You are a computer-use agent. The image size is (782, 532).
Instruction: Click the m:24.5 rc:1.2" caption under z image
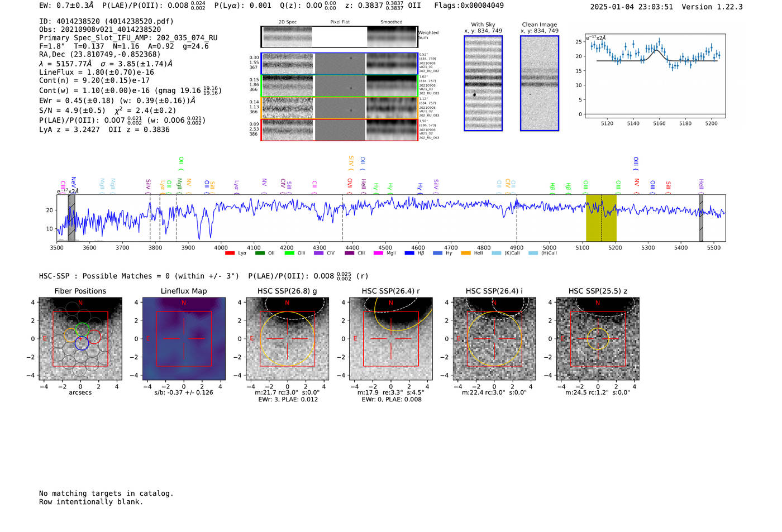point(598,392)
